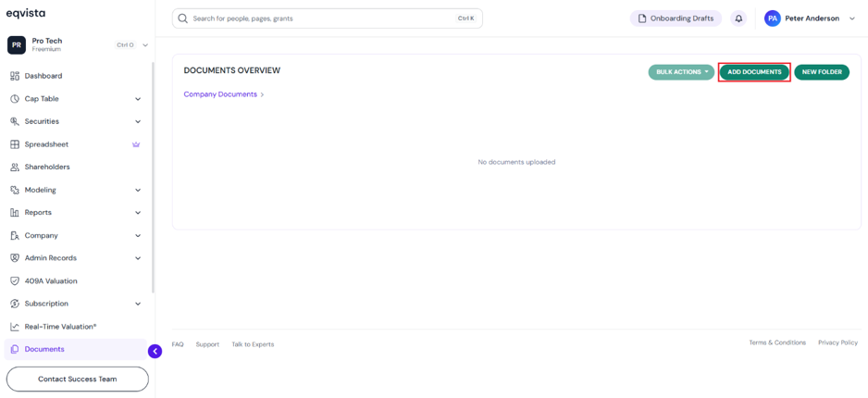868x398 pixels.
Task: Click the PR company avatar
Action: click(x=17, y=44)
